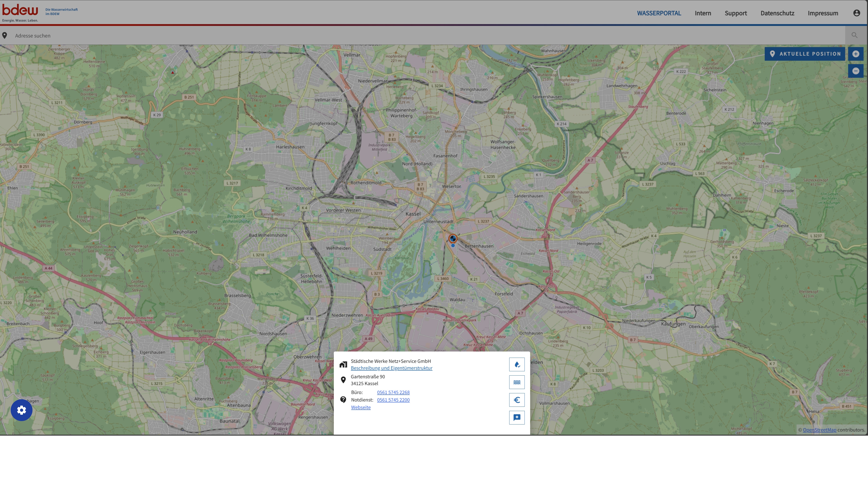868x487 pixels.
Task: Click the AKTUELLE POSITION button
Action: coord(805,54)
